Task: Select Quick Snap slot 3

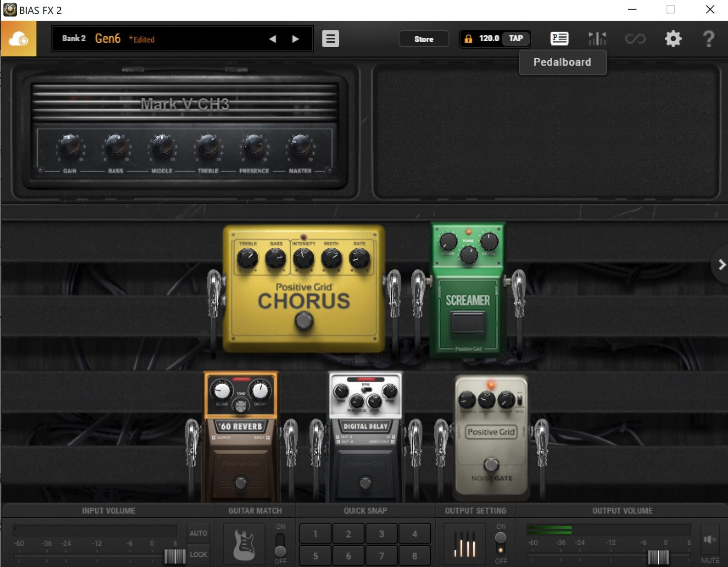Action: pyautogui.click(x=381, y=534)
